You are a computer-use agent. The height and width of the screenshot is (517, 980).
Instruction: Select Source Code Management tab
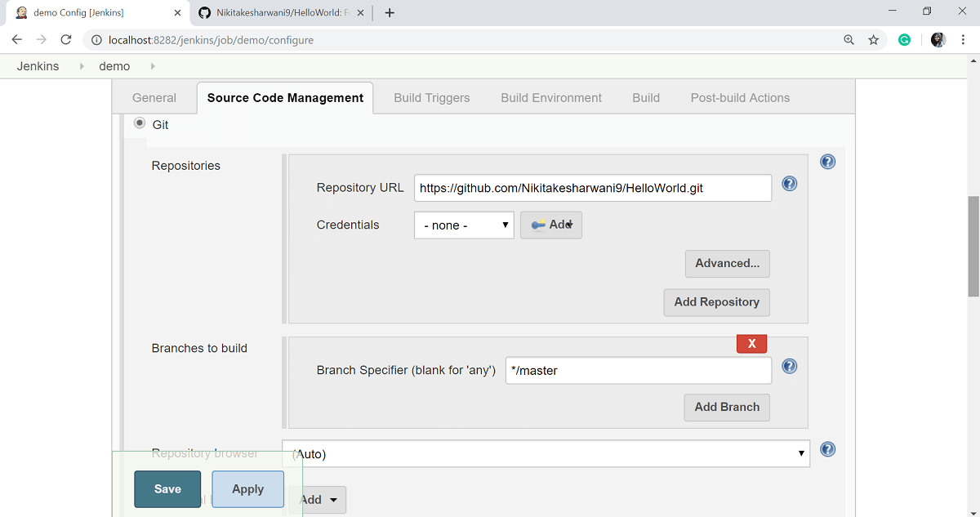tap(285, 98)
